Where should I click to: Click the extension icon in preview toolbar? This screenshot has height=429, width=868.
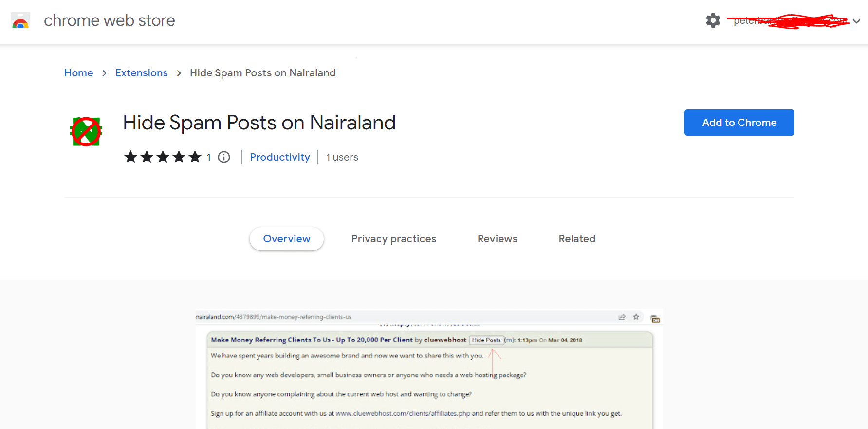click(x=655, y=319)
